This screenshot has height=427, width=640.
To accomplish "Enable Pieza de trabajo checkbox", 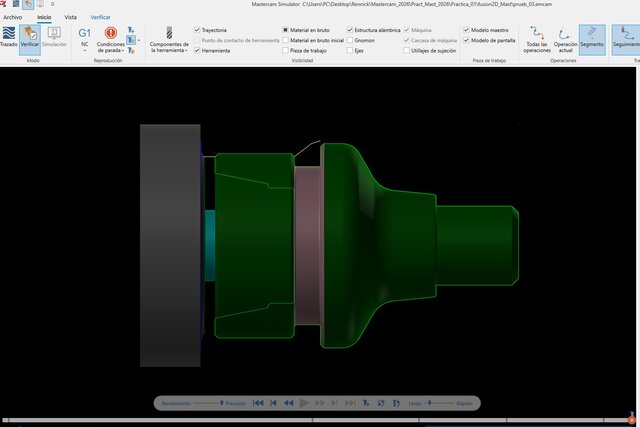I will [285, 50].
